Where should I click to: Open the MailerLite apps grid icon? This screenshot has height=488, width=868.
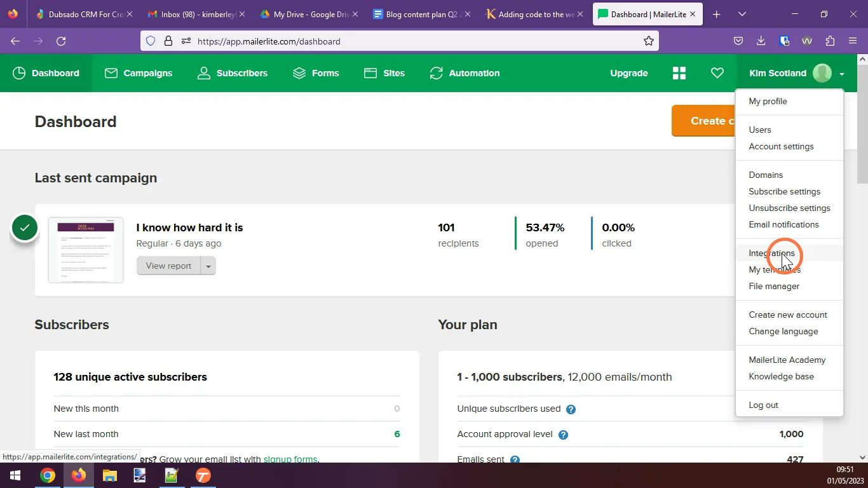point(679,73)
